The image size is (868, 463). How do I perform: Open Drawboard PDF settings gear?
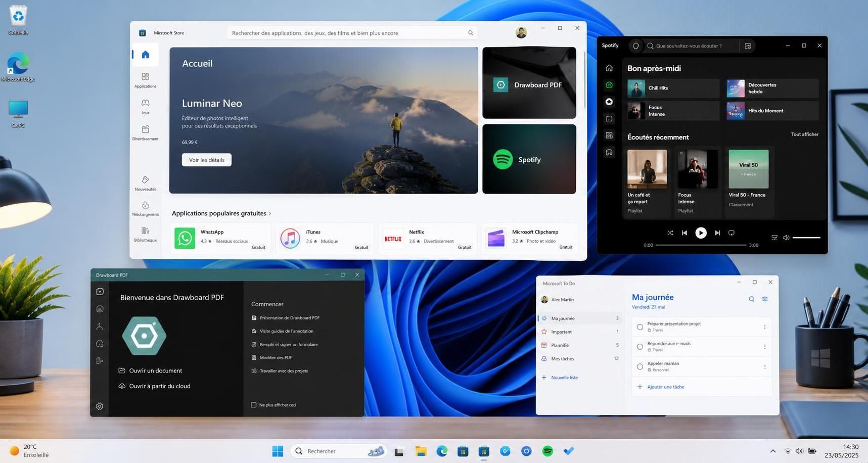point(100,406)
